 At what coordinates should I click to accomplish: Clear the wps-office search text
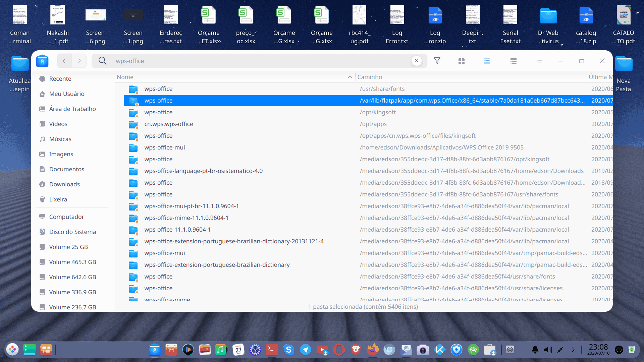[x=416, y=61]
